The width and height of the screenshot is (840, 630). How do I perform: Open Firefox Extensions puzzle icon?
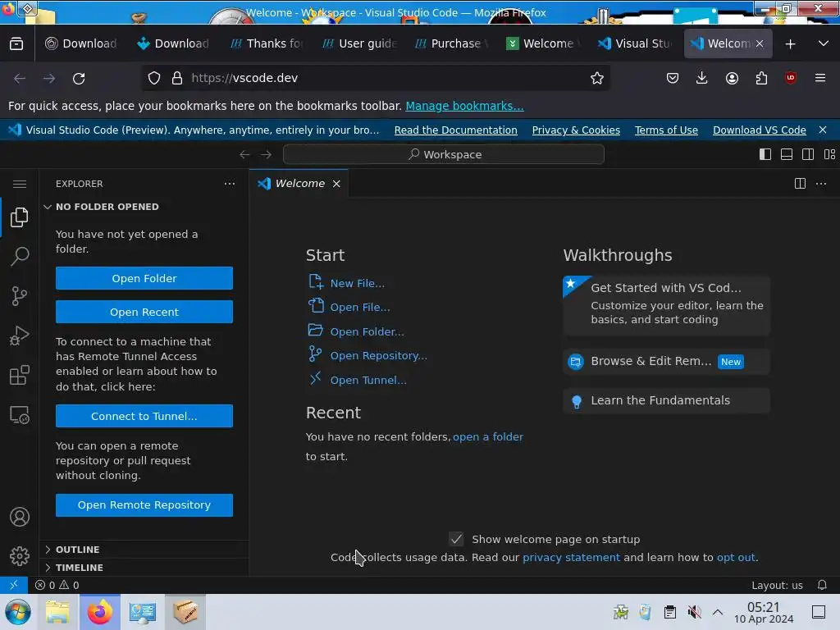coord(761,78)
